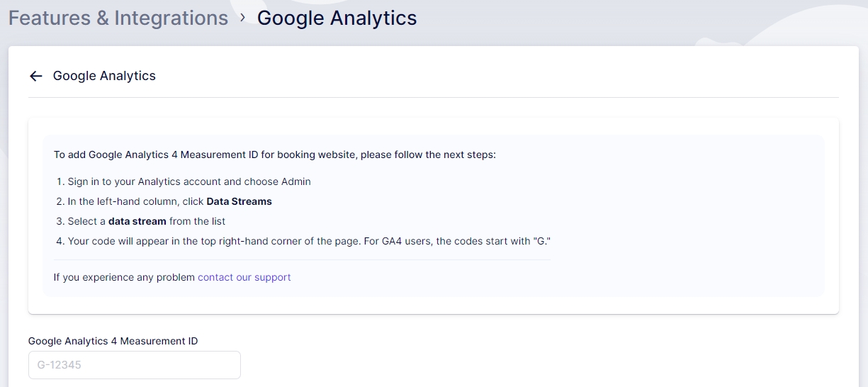Open the Features & Integrations breadcrumb
This screenshot has height=387, width=868.
(118, 18)
